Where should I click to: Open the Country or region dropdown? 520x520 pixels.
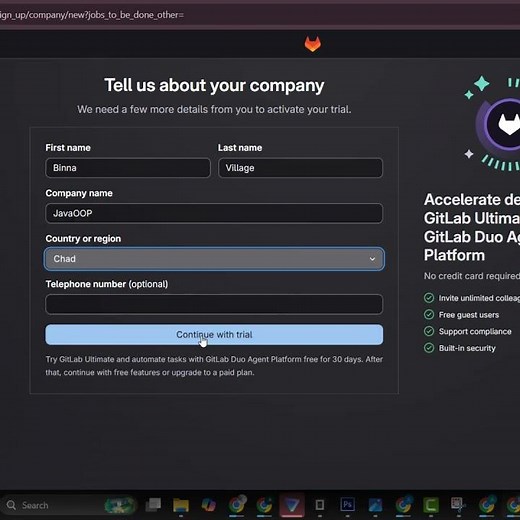coord(214,259)
